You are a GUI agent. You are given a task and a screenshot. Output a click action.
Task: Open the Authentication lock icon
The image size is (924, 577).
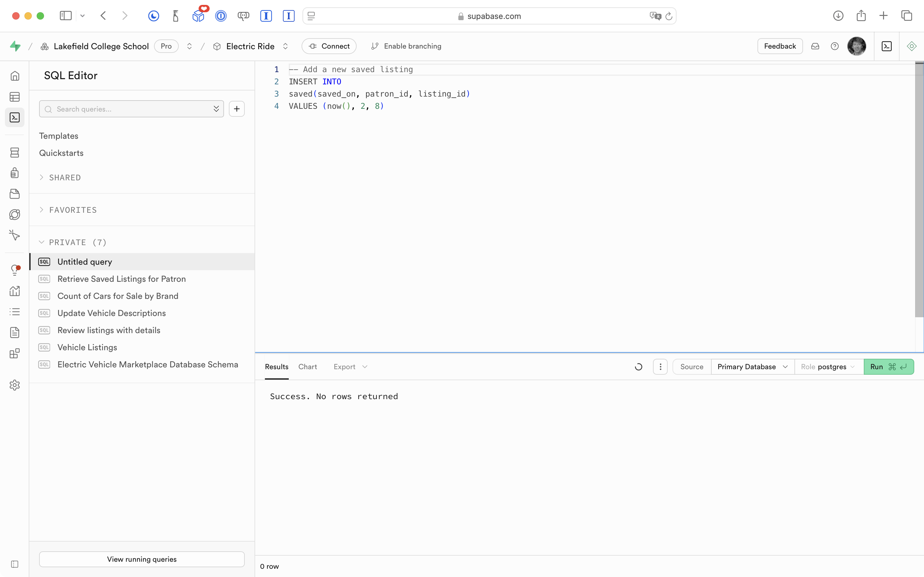14,173
